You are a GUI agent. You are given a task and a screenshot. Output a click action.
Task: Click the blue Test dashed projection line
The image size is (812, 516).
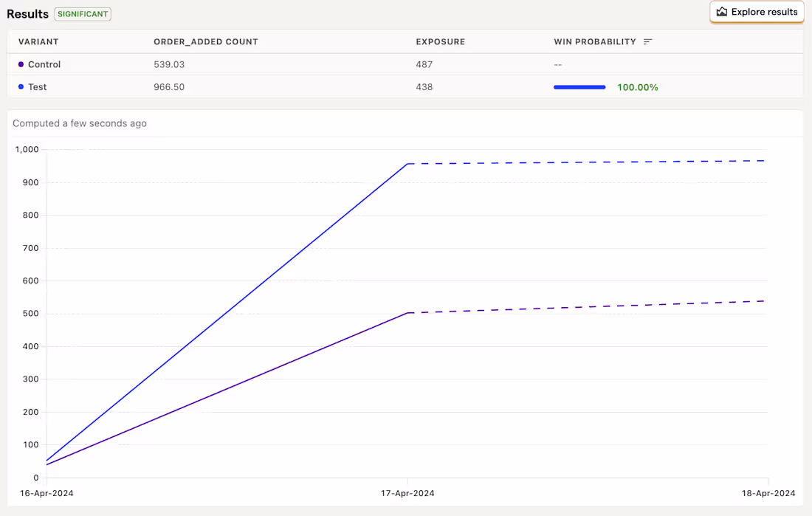[x=591, y=162]
